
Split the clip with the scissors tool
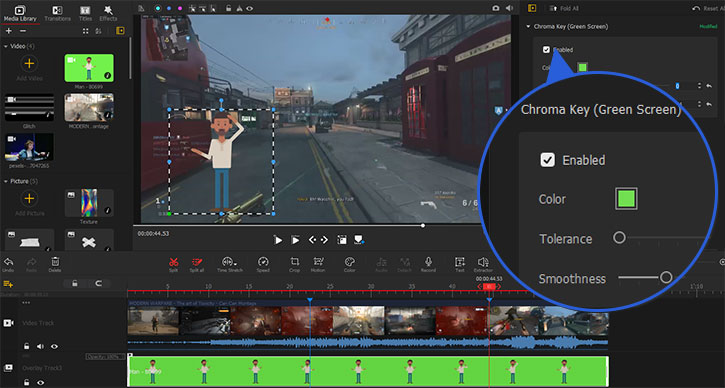(173, 265)
